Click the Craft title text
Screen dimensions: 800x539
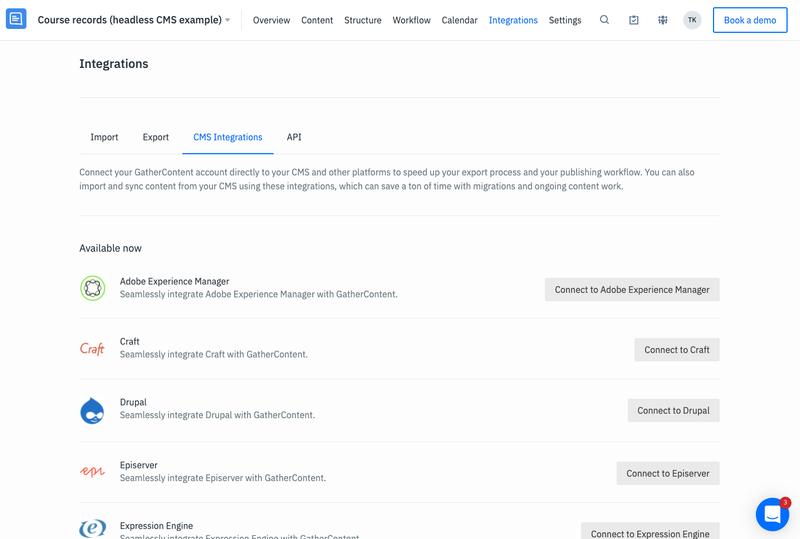(129, 341)
